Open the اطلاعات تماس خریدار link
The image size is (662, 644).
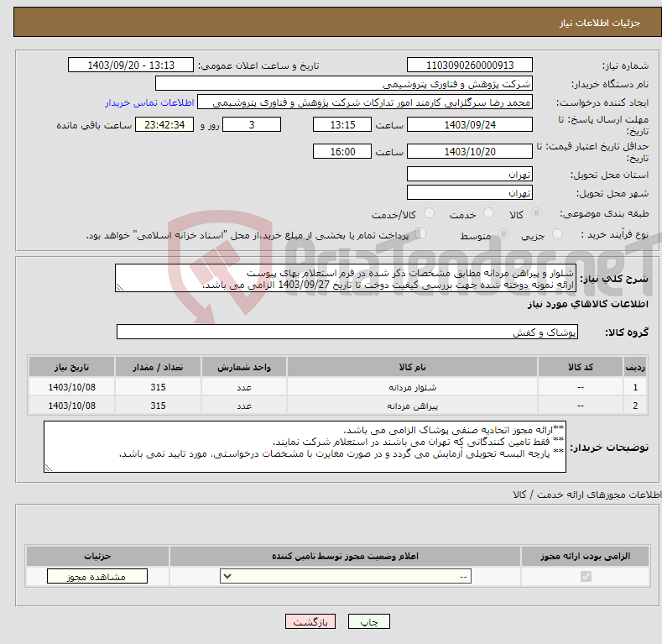click(x=149, y=103)
